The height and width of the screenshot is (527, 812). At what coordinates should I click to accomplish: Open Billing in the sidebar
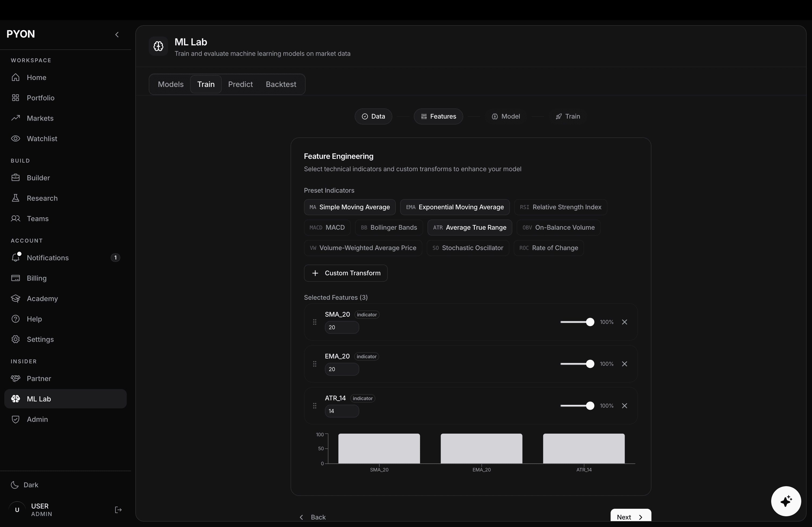(x=66, y=278)
